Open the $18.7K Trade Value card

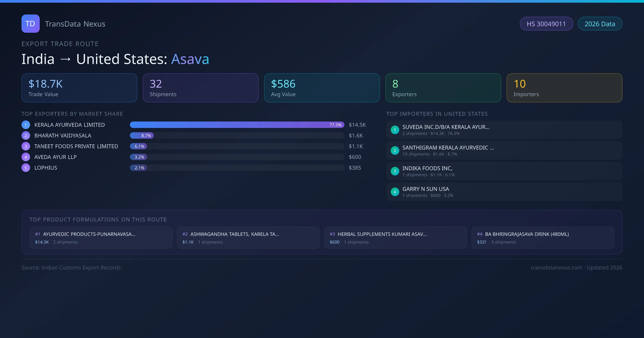click(x=79, y=88)
